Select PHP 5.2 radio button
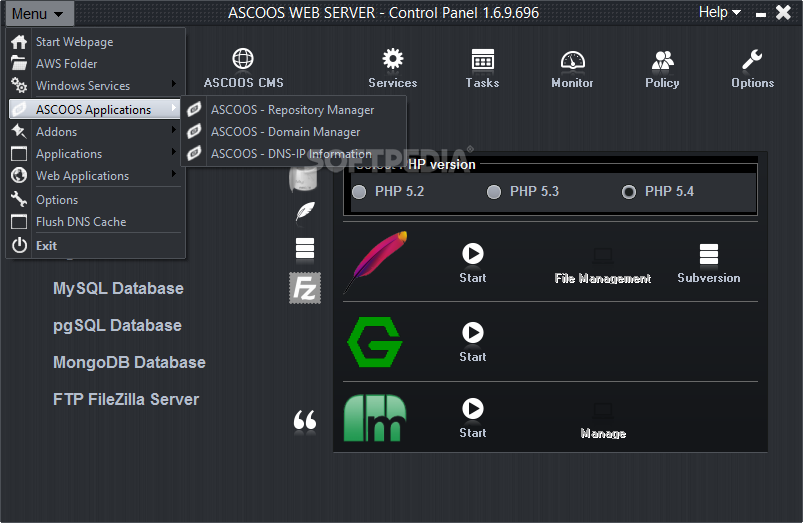The height and width of the screenshot is (523, 803). (x=359, y=192)
